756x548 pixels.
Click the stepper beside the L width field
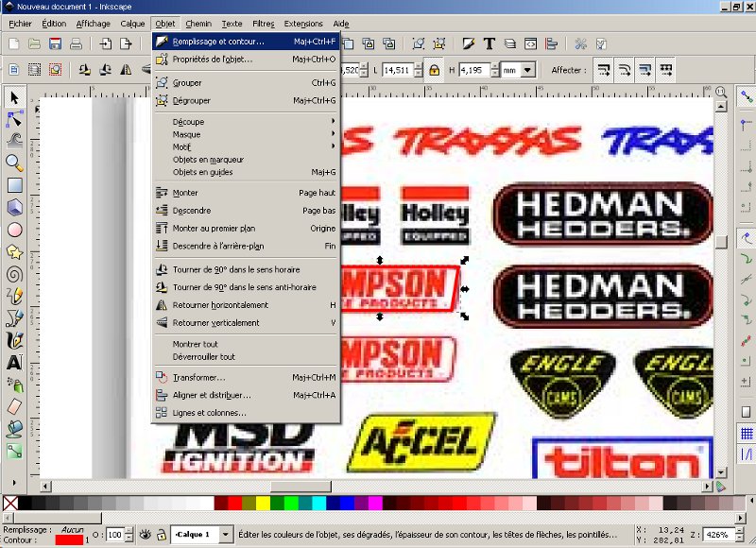coord(418,70)
